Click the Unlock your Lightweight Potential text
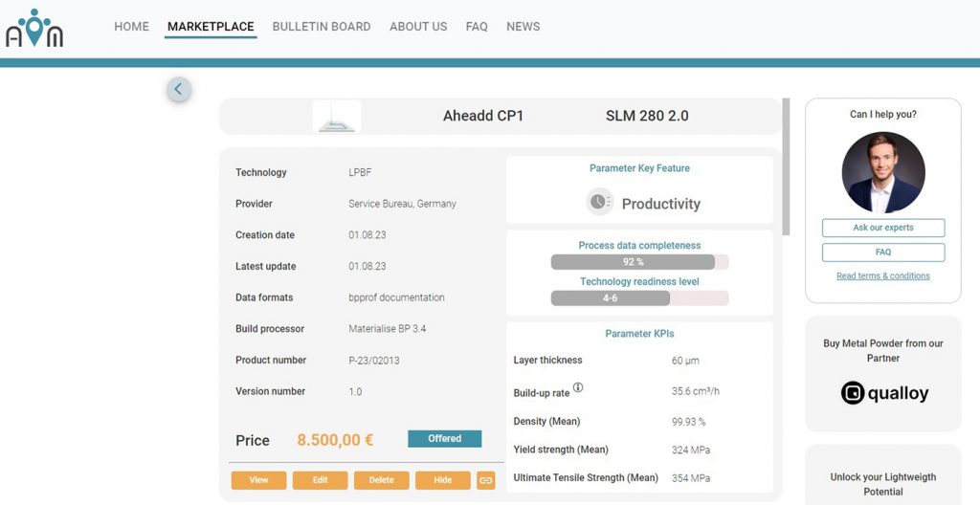980x505 pixels. (x=883, y=484)
